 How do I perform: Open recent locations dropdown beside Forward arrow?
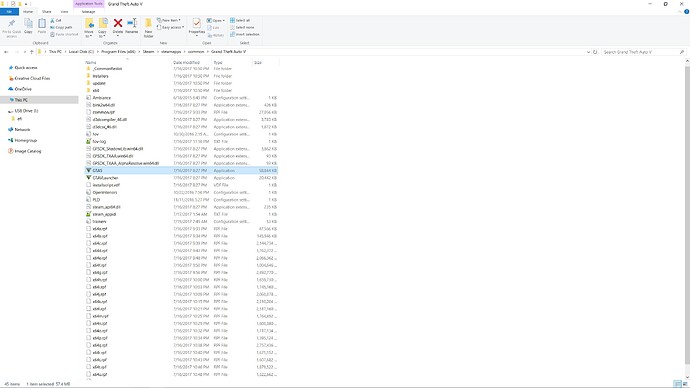(x=24, y=52)
